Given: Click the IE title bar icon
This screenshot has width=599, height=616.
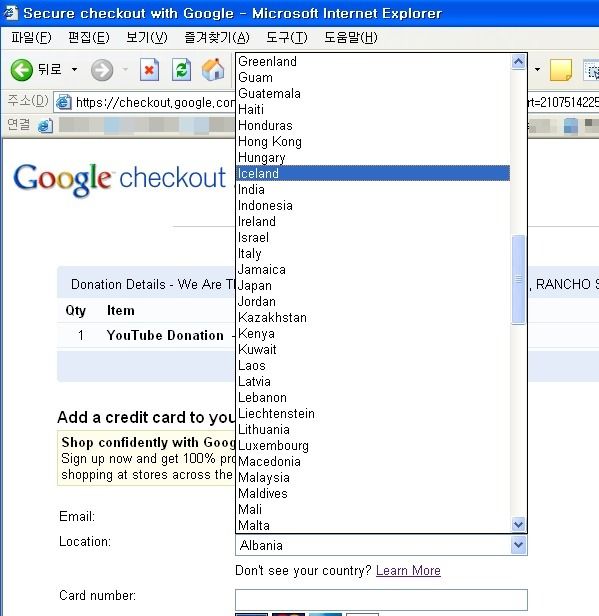Looking at the screenshot, I should coord(11,13).
